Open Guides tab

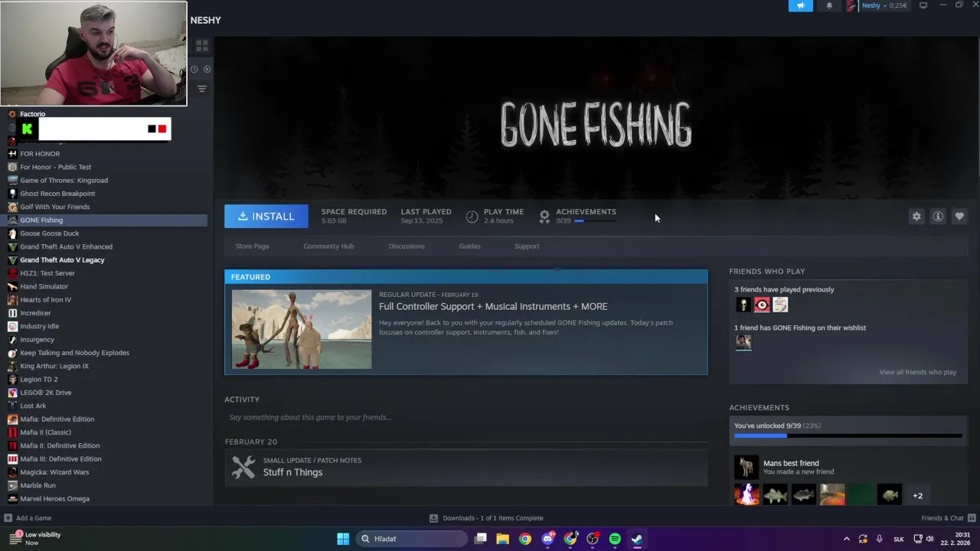469,246
